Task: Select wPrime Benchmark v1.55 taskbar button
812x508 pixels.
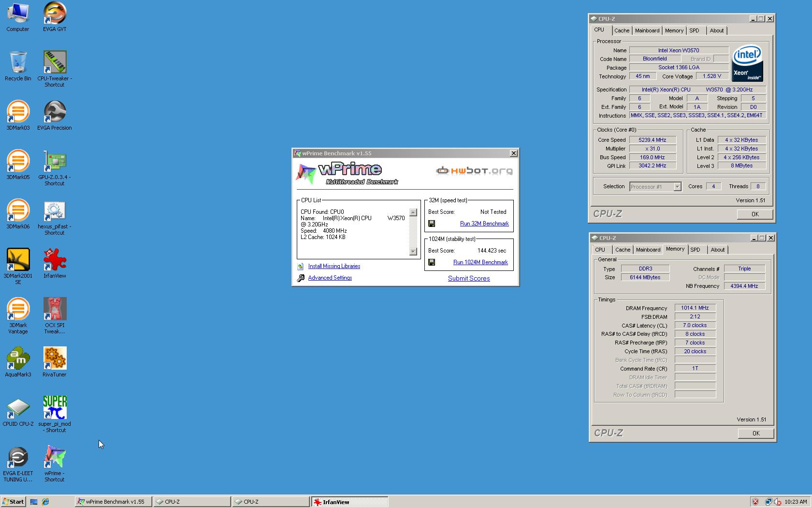Action: click(114, 502)
